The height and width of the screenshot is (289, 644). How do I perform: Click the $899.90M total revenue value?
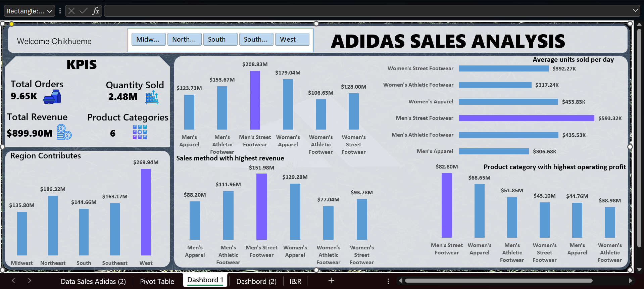click(30, 133)
